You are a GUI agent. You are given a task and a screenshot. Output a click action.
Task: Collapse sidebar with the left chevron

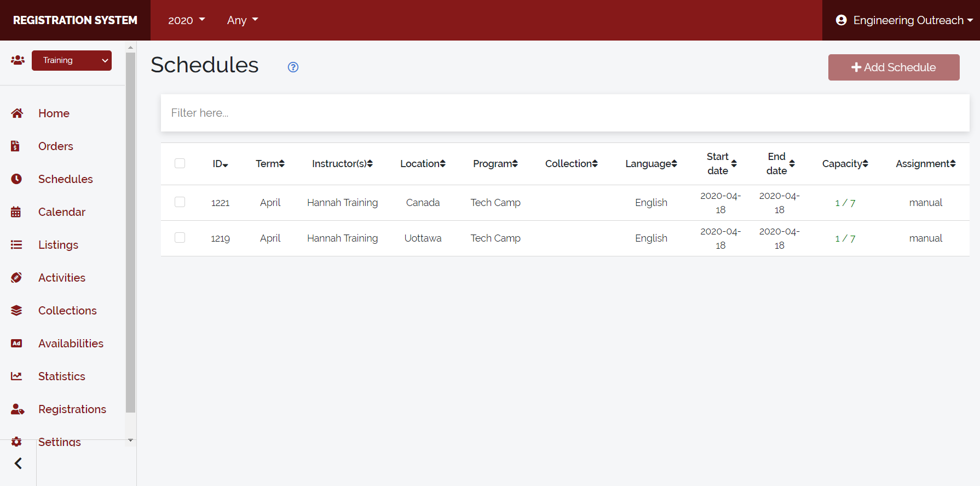(18, 464)
